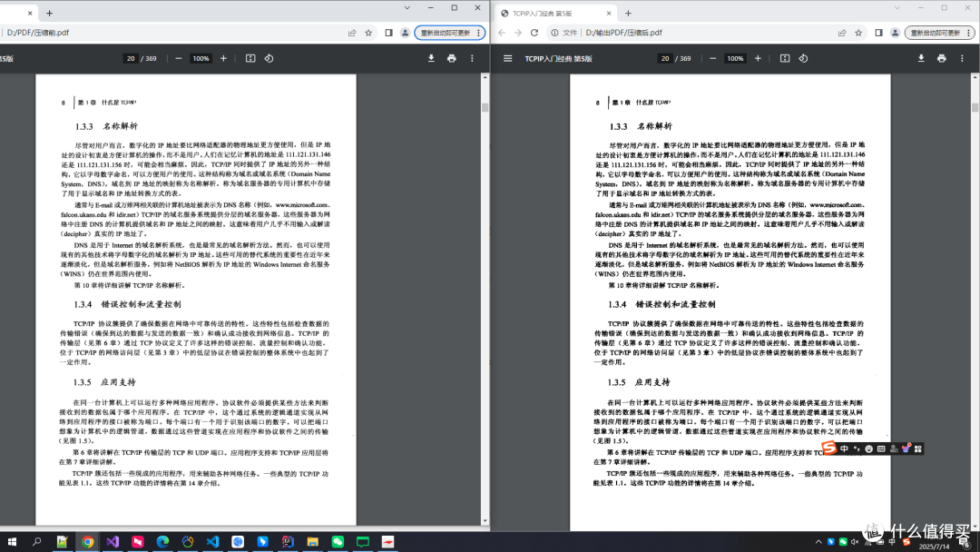Share this page from left browser address bar
This screenshot has width=980, height=552.
click(x=352, y=33)
